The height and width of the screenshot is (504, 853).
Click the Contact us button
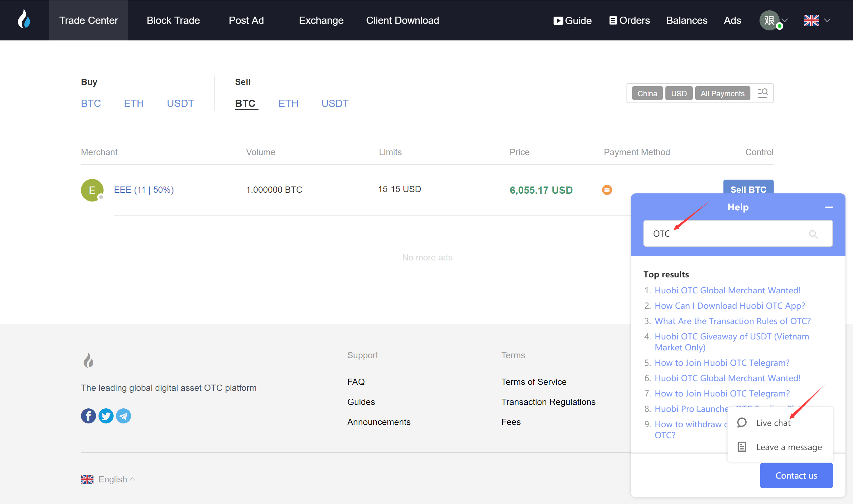point(796,475)
